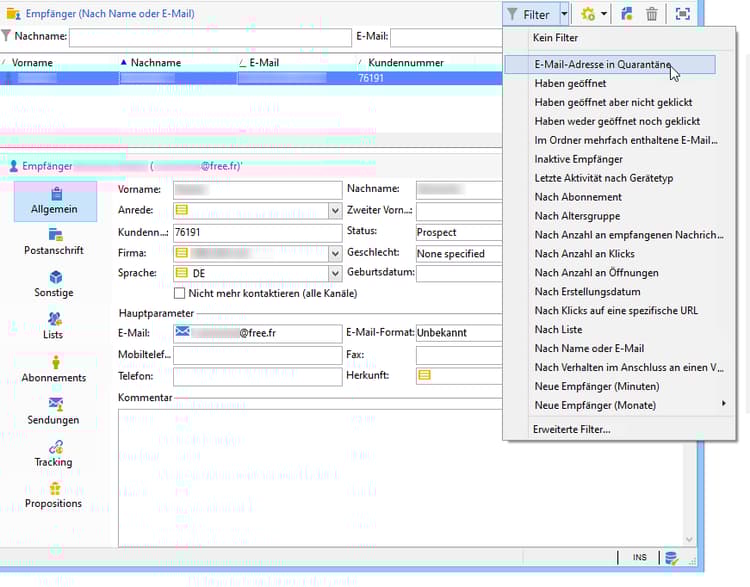Screen dimensions: 750x587
Task: Open the Filter dropdown arrow
Action: point(564,14)
